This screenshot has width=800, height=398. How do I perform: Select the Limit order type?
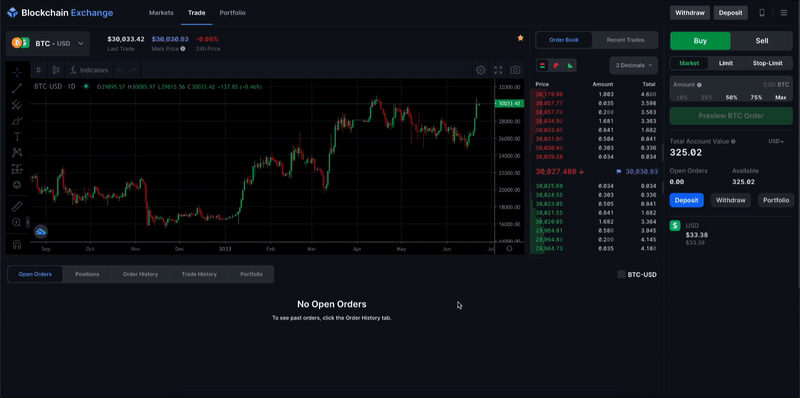(x=726, y=63)
